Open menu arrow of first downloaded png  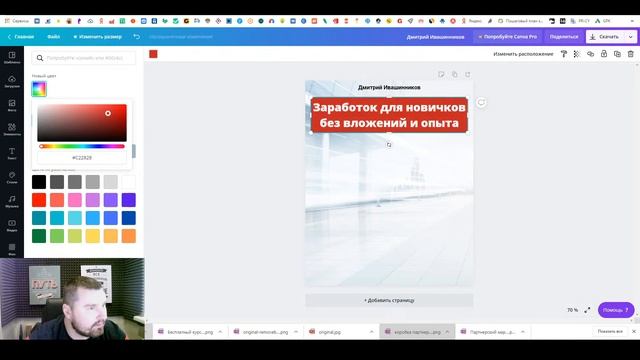(220, 332)
